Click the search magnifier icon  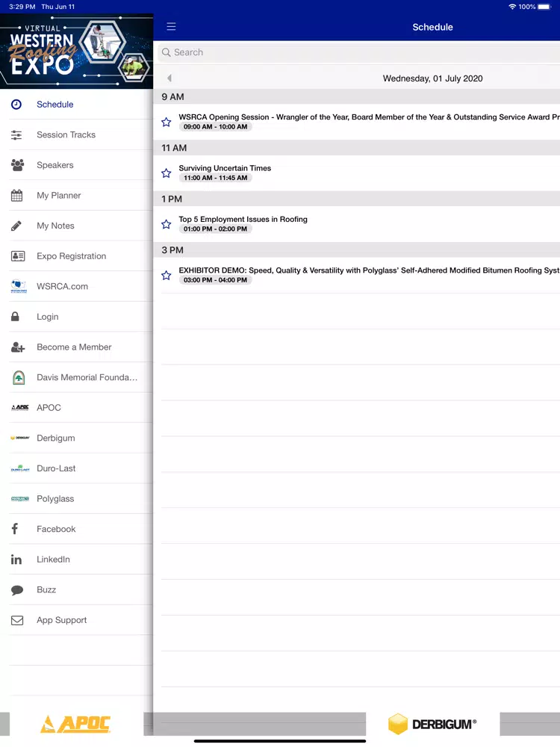tap(167, 52)
